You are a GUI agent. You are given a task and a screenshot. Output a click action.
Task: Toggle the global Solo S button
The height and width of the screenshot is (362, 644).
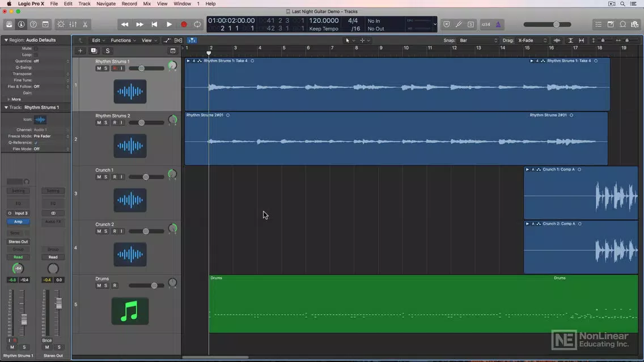tap(108, 51)
